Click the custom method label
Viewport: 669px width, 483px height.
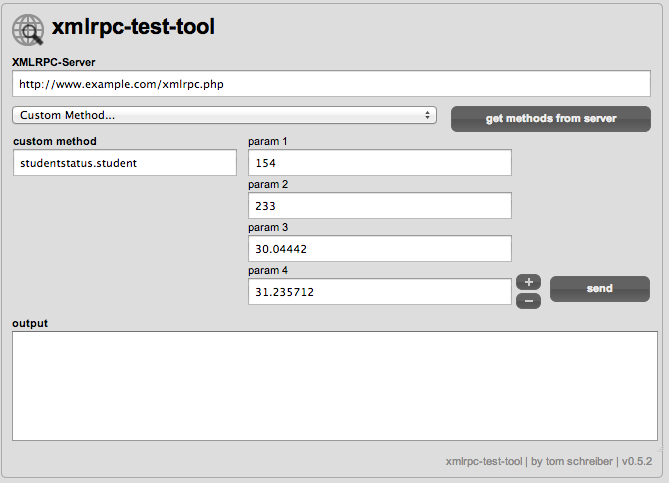point(55,141)
